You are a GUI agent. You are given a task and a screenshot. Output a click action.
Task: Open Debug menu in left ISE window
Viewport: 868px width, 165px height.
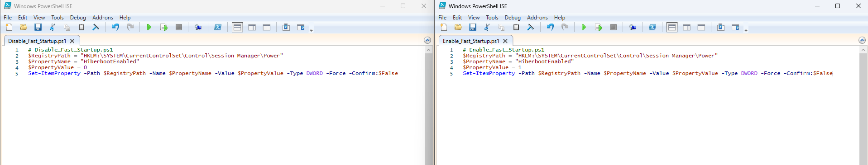tap(78, 18)
